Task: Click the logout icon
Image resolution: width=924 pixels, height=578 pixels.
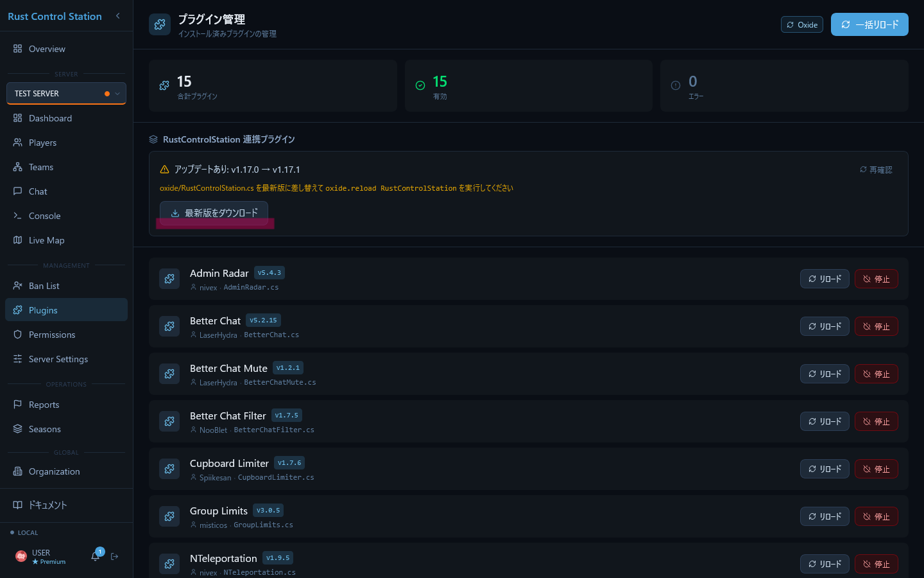Action: click(115, 556)
